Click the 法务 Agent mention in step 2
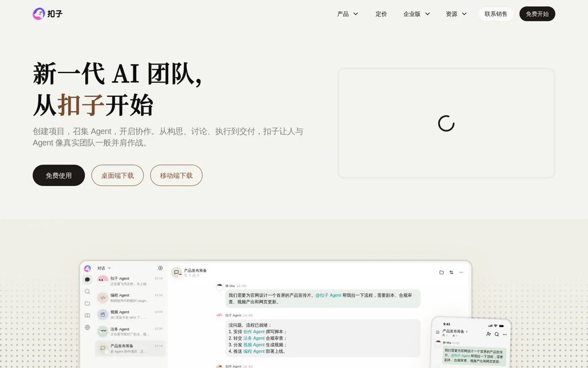 coord(254,338)
